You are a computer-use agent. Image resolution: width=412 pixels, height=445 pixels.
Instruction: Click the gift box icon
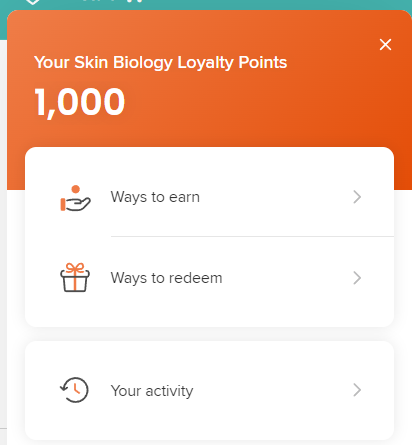(75, 277)
